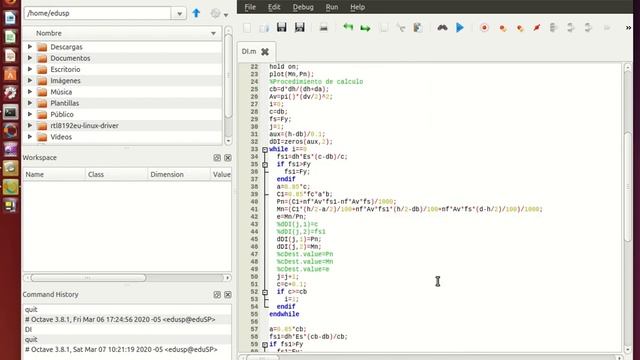Collapse the if block fold on line 52
The width and height of the screenshot is (640, 360).
click(265, 292)
